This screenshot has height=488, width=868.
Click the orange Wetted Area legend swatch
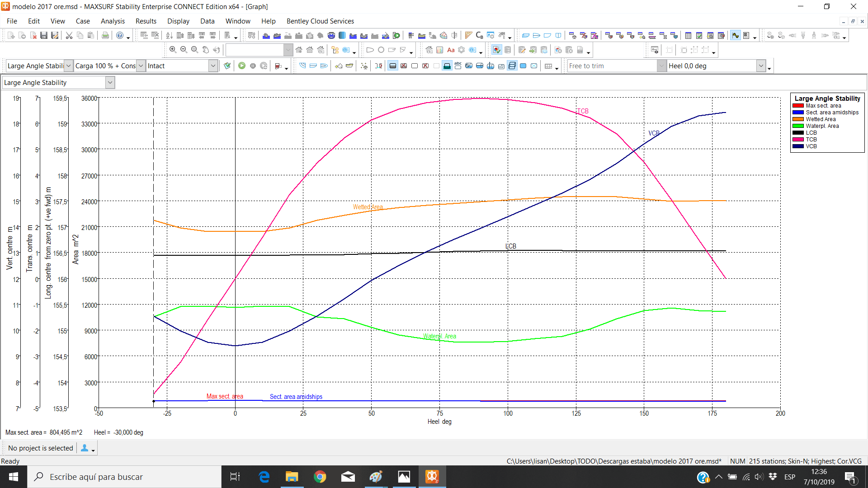click(x=798, y=119)
